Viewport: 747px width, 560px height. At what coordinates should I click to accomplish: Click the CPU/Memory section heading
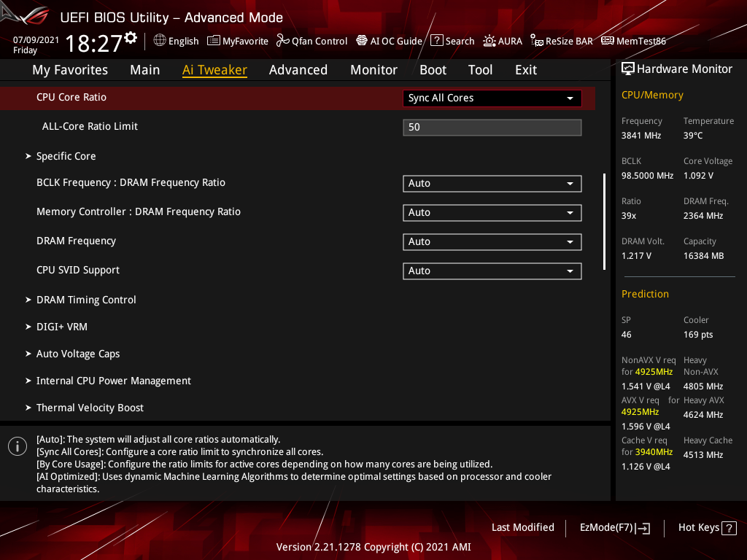click(652, 96)
